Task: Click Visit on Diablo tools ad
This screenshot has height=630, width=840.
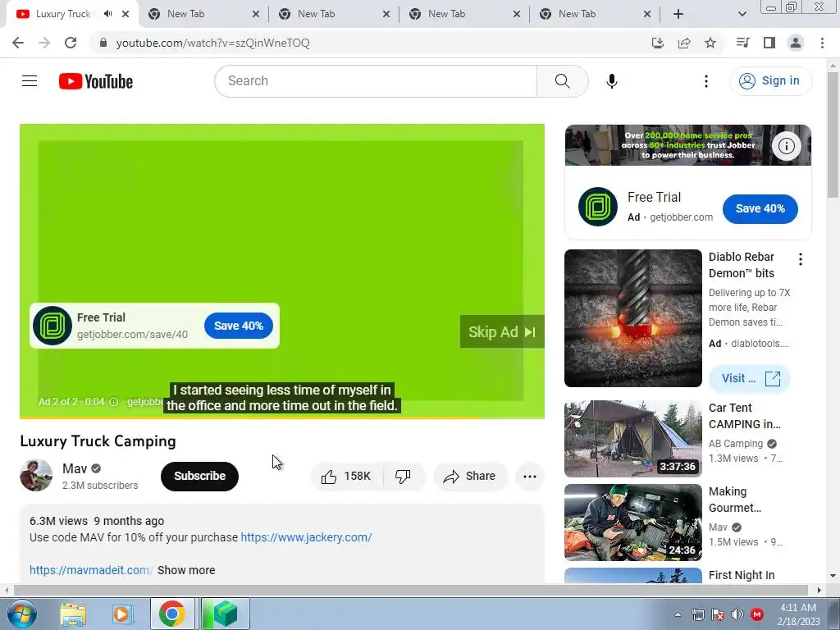Action: pos(750,378)
